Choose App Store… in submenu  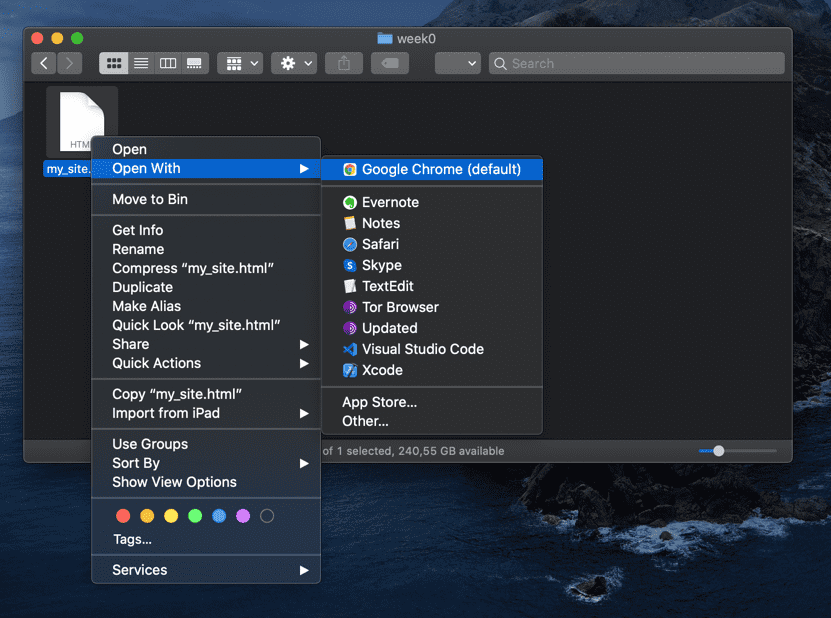[x=432, y=402]
